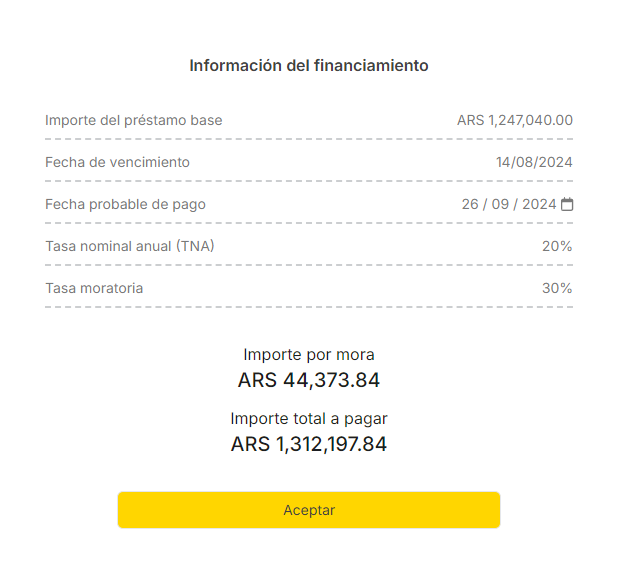Open the calendar picker icon
This screenshot has width=626, height=584.
(567, 205)
